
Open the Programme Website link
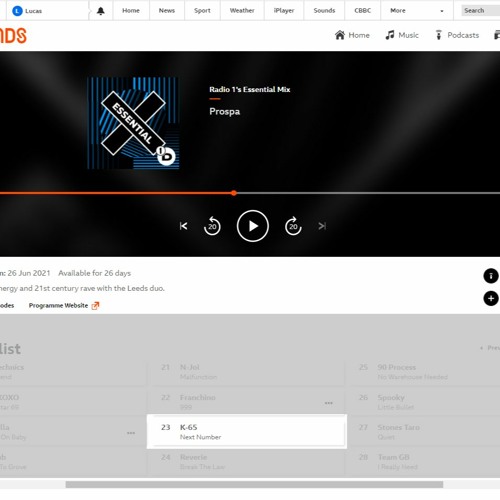[58, 305]
